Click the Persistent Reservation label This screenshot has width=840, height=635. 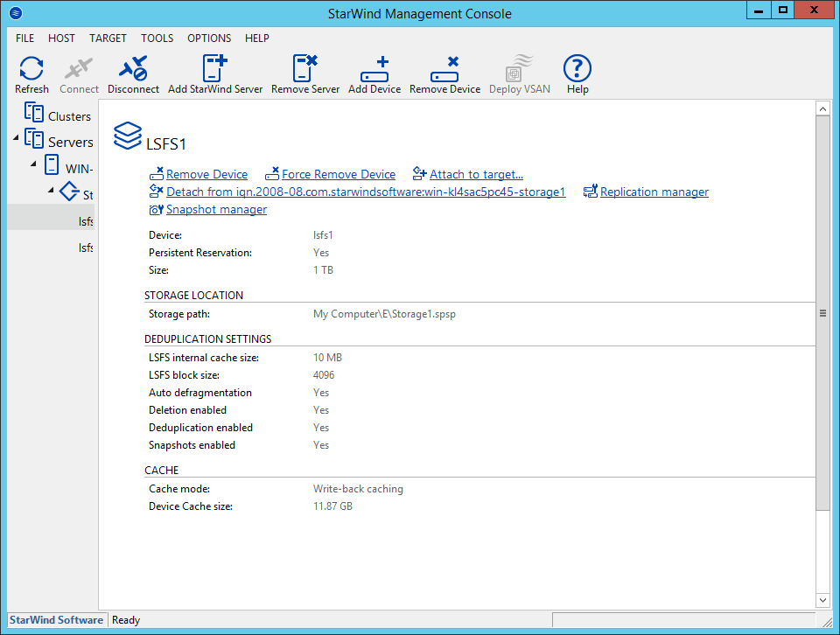pos(200,252)
